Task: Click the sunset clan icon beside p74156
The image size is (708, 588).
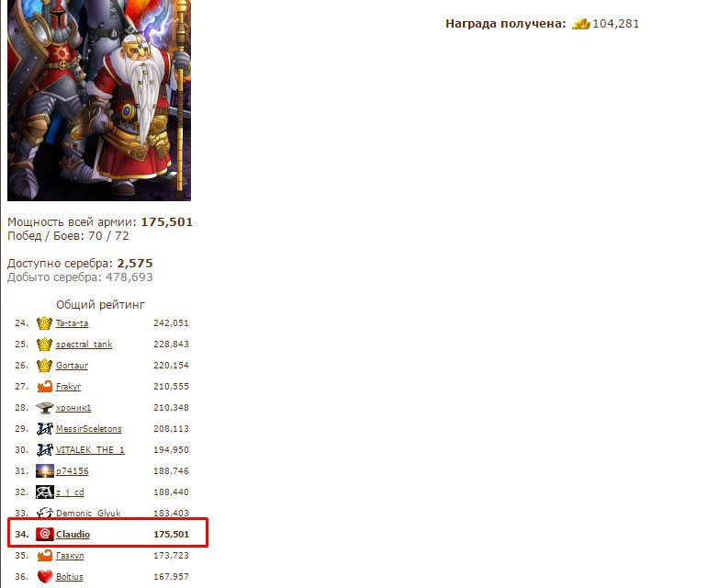Action: [44, 471]
